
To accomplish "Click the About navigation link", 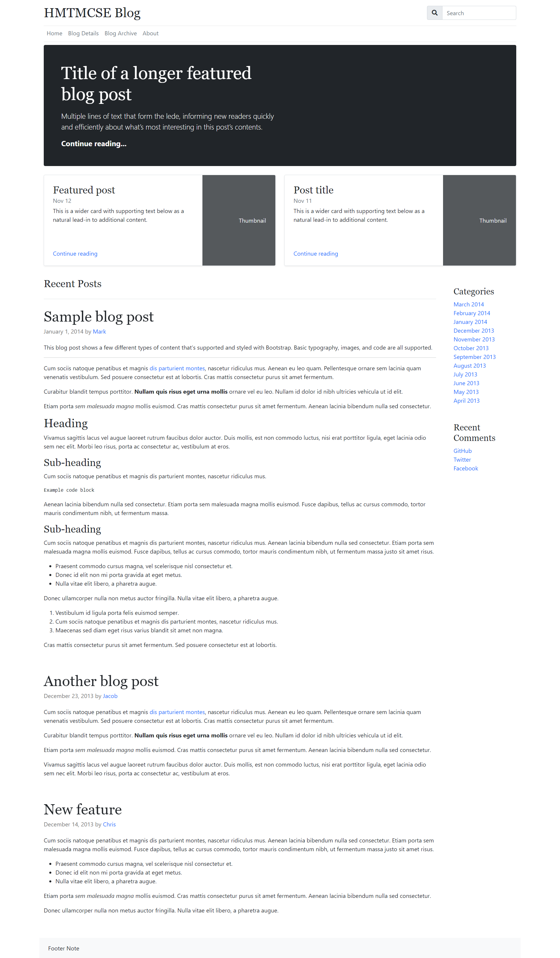I will [149, 33].
